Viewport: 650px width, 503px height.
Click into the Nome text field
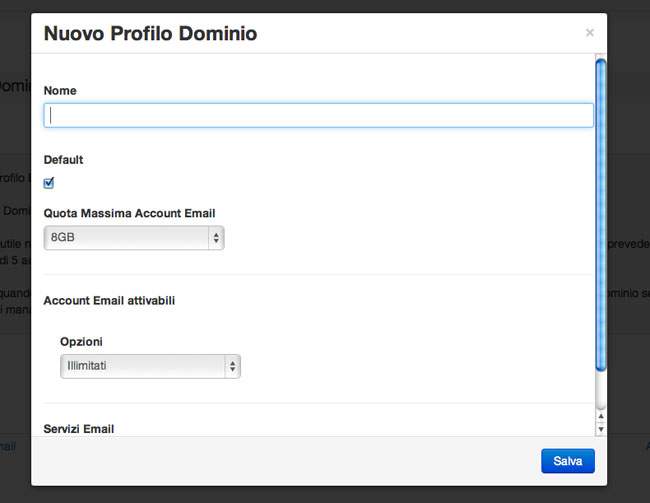[x=318, y=116]
